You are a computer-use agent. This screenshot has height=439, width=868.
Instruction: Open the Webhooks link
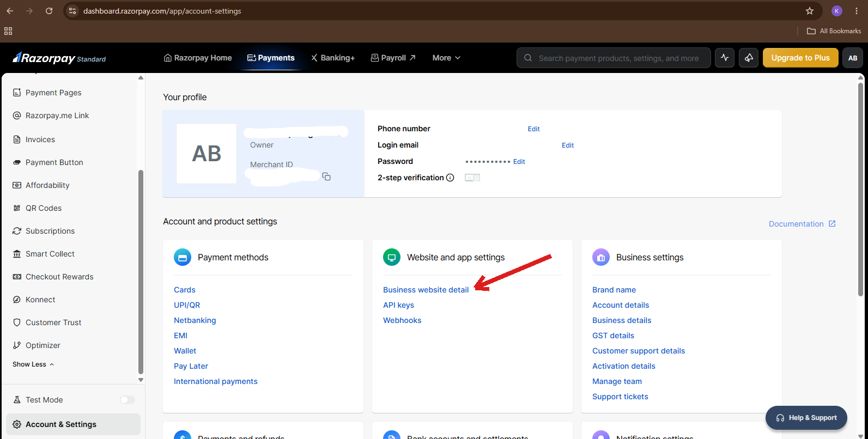402,320
